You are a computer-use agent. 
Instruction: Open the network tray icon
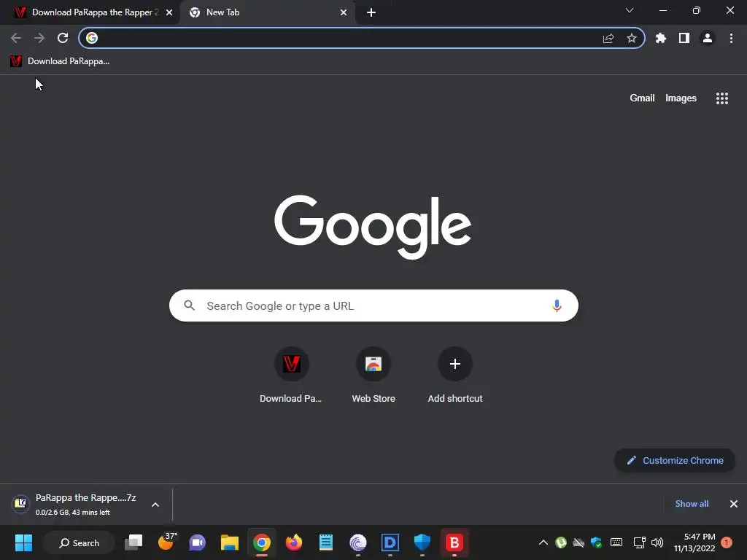[639, 542]
